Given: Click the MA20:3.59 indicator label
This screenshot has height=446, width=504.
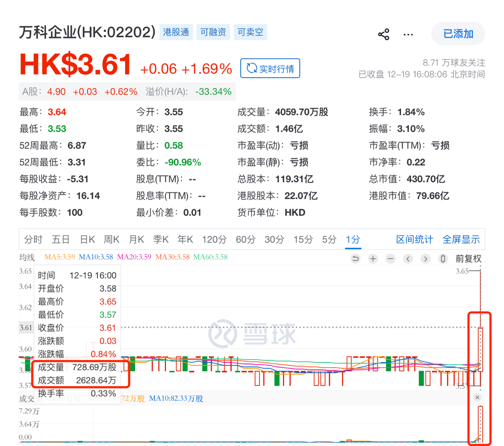Looking at the screenshot, I should [x=134, y=257].
